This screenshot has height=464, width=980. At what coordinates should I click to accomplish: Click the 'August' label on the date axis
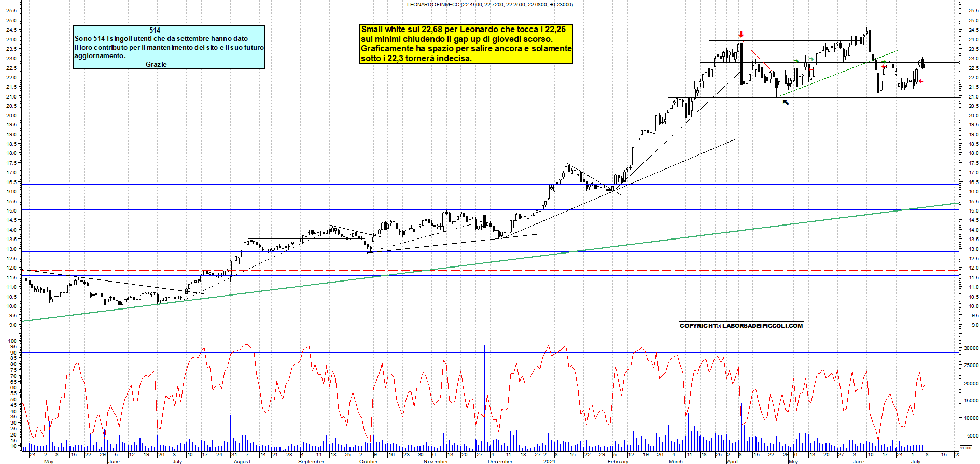click(242, 461)
